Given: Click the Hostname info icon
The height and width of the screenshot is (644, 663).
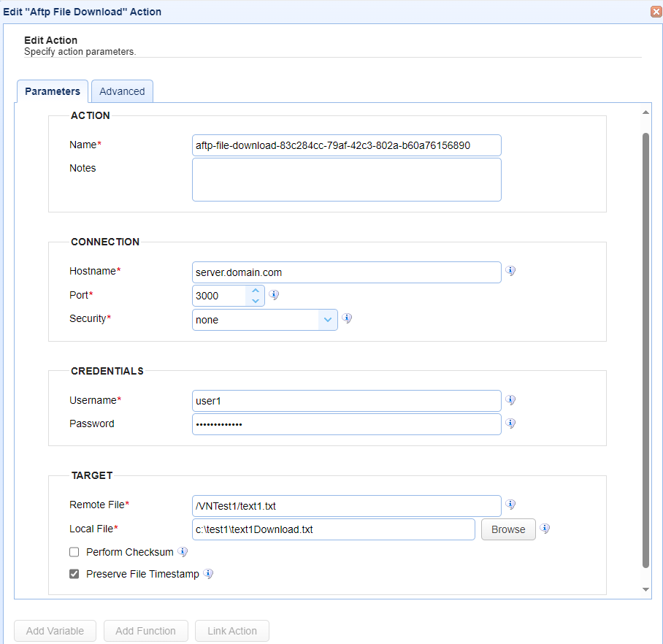Looking at the screenshot, I should point(510,271).
